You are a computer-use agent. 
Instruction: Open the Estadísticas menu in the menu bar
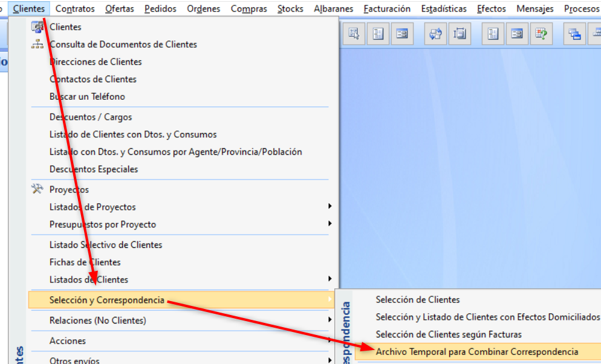pyautogui.click(x=444, y=8)
